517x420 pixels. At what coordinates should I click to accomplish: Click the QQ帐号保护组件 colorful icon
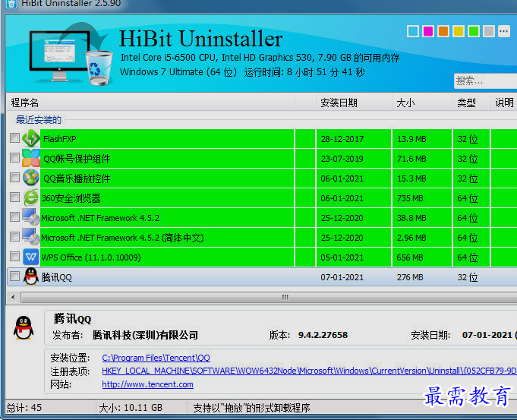(31, 158)
